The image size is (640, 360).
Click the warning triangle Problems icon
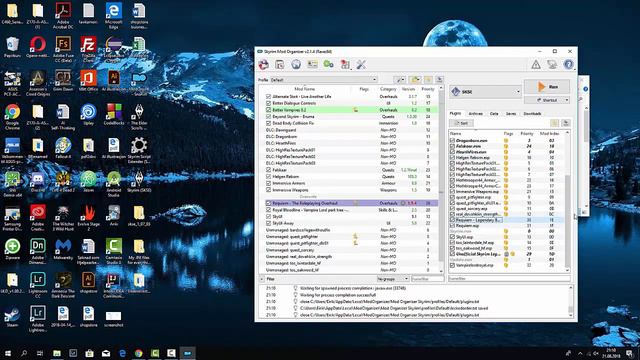tap(536, 64)
